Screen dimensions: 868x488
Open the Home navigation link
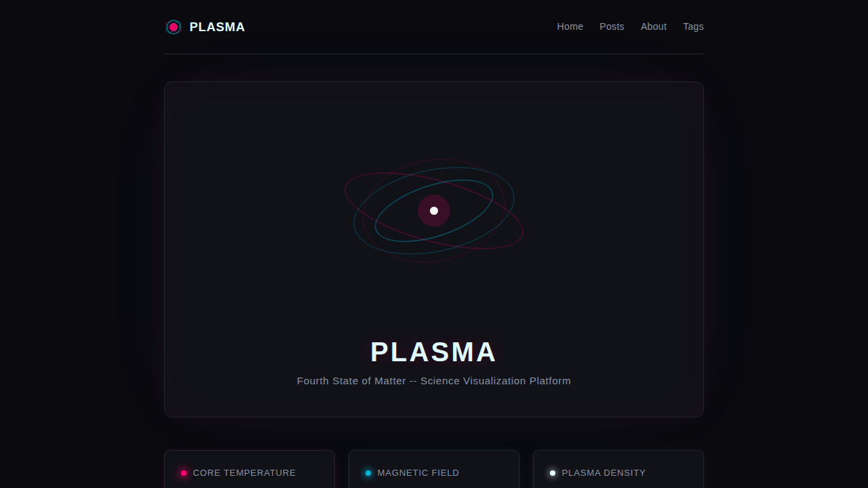point(570,26)
